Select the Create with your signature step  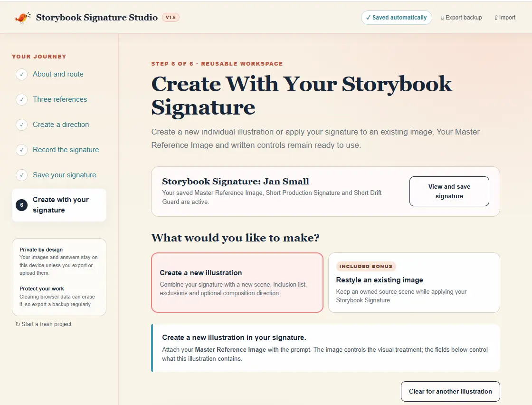point(59,205)
